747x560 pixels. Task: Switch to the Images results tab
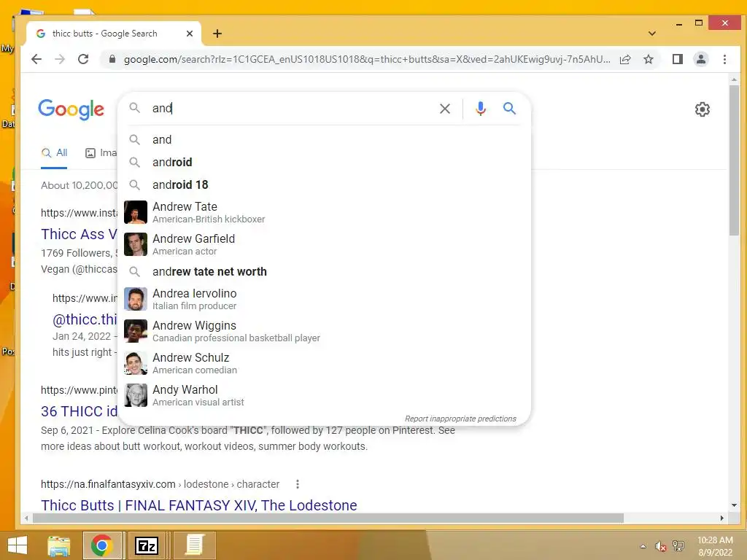click(x=101, y=153)
